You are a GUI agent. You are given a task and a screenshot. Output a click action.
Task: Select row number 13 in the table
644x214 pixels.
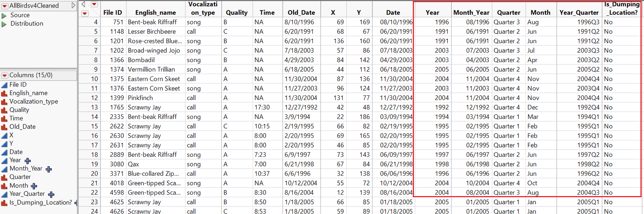94,107
